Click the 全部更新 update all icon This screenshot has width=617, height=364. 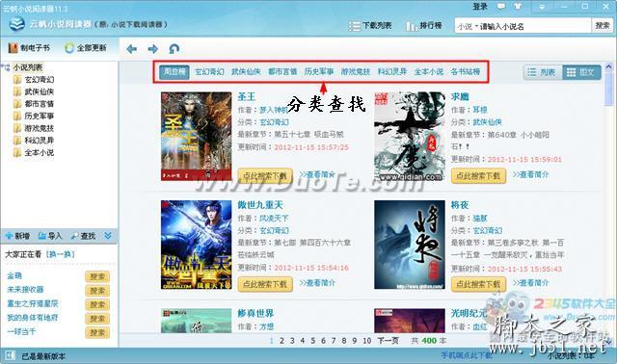click(69, 48)
